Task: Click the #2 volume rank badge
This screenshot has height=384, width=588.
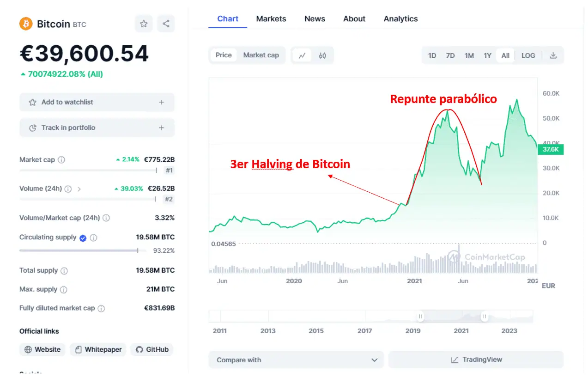Action: pos(169,199)
